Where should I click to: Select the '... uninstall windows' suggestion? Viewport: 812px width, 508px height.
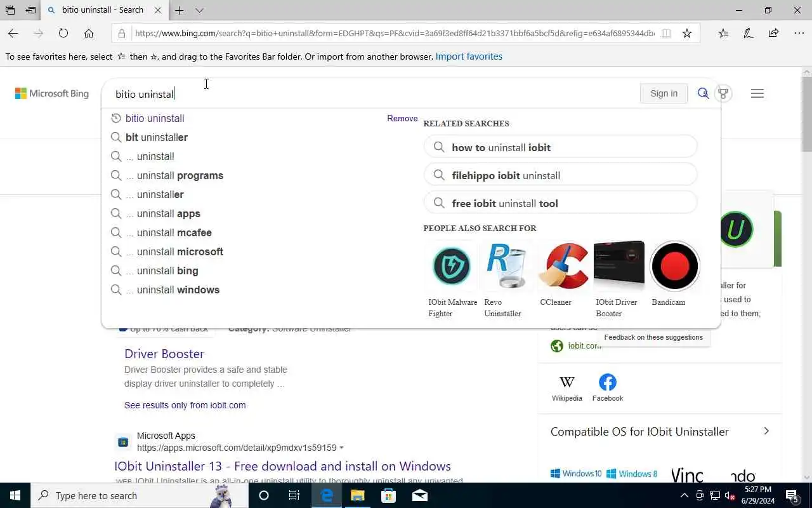tap(173, 290)
